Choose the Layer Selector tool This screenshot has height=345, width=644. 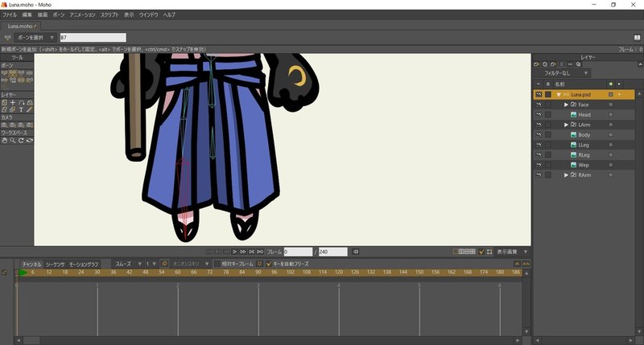pyautogui.click(x=13, y=109)
